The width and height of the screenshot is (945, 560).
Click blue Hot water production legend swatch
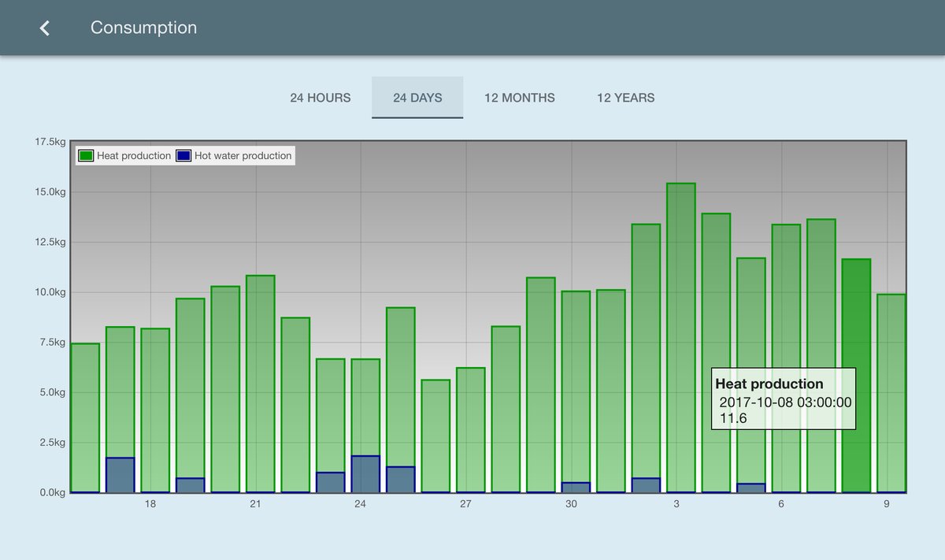pyautogui.click(x=183, y=156)
